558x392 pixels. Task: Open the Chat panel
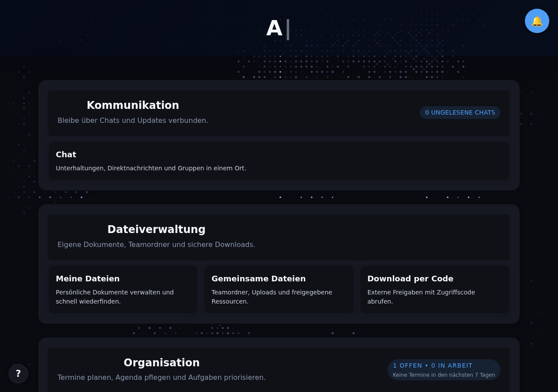pos(279,160)
